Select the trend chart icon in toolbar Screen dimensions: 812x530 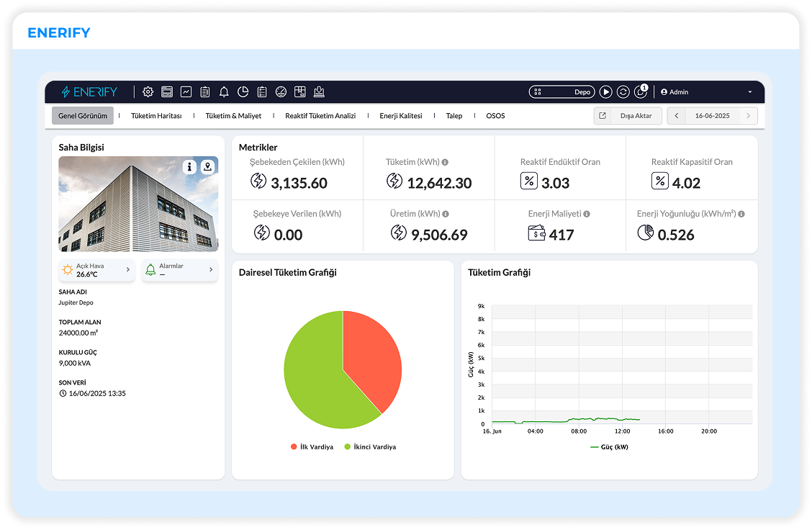186,91
